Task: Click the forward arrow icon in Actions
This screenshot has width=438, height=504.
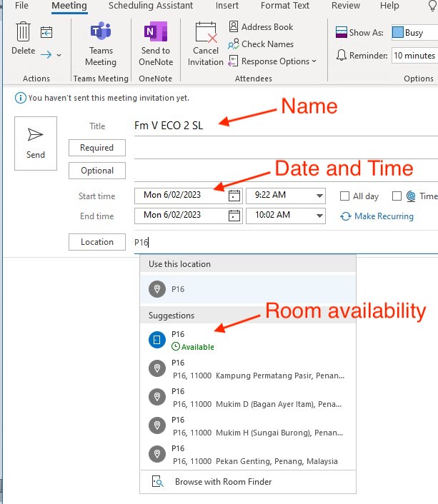Action: tap(46, 55)
